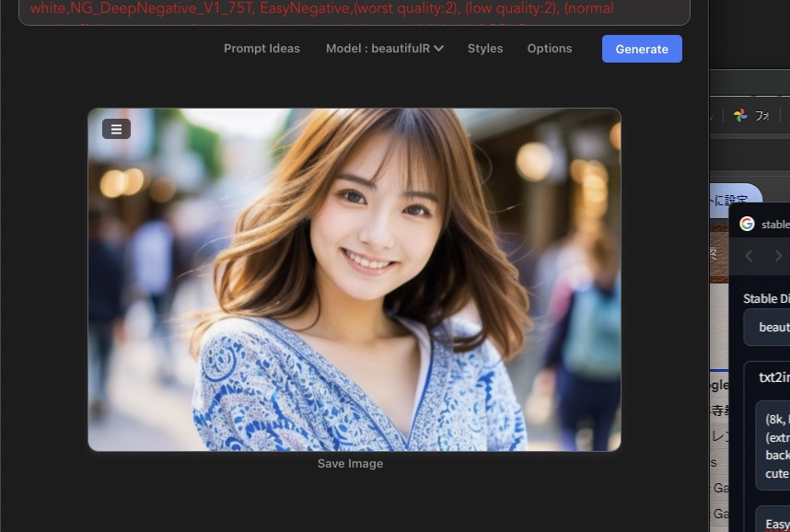Click into the red negative prompt text box

click(x=354, y=11)
